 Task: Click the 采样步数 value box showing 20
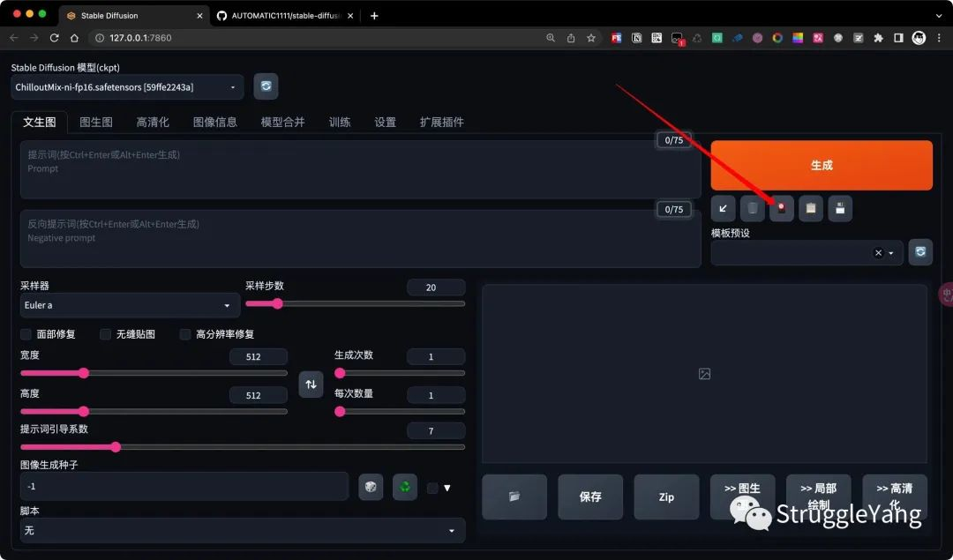tap(436, 287)
